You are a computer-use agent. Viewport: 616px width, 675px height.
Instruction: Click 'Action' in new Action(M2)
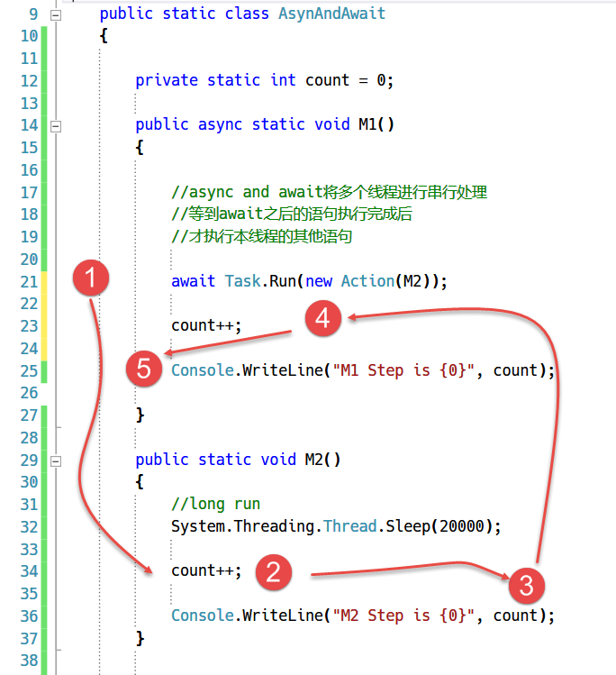367,281
